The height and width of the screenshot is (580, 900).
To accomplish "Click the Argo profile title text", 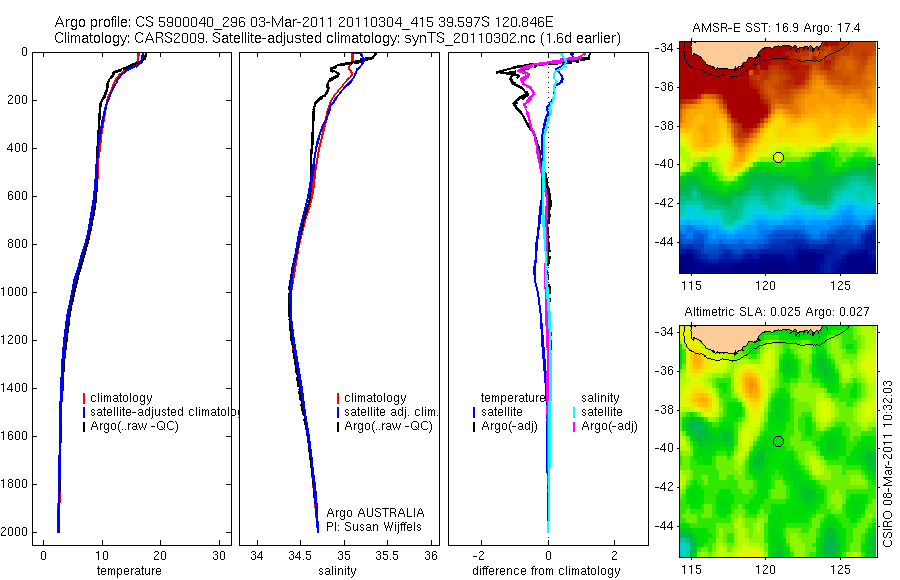I will [304, 22].
